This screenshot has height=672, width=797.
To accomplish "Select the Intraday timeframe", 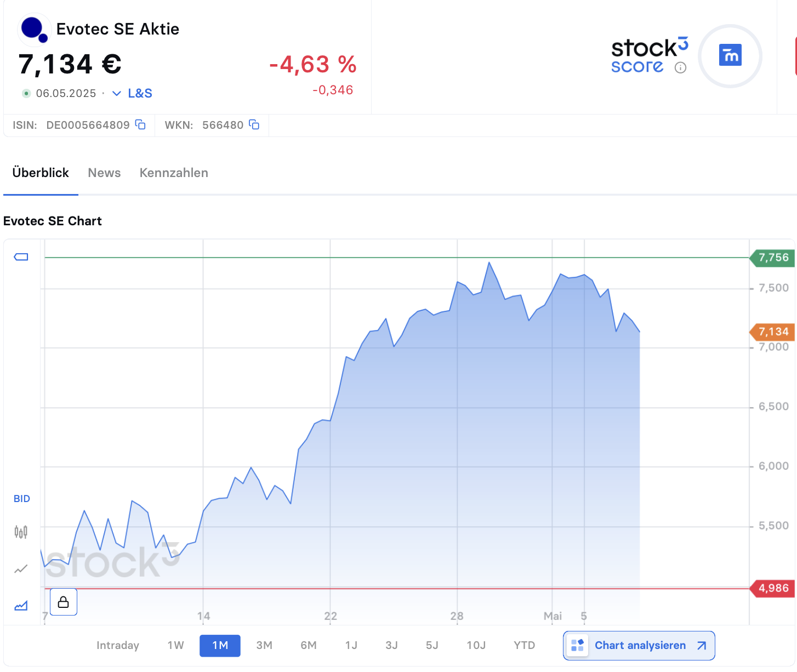I will pos(118,645).
